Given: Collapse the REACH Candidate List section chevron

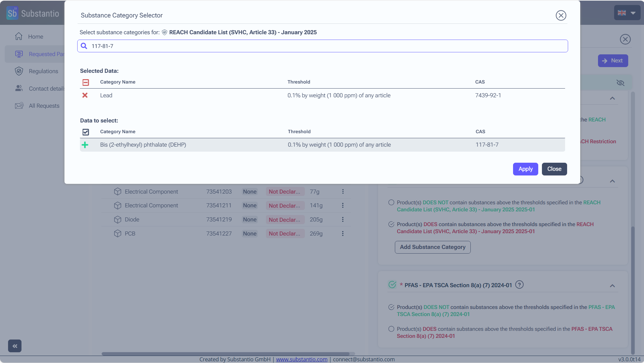Looking at the screenshot, I should (612, 181).
